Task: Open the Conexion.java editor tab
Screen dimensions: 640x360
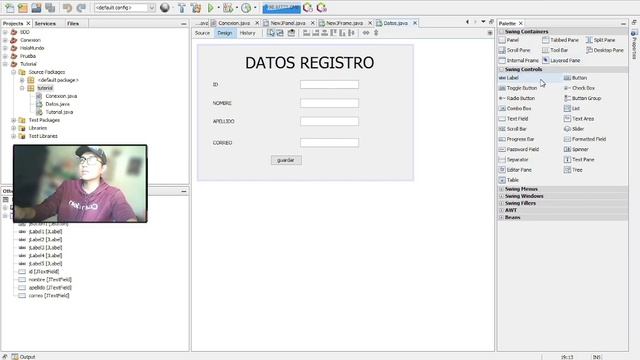Action: (x=234, y=23)
